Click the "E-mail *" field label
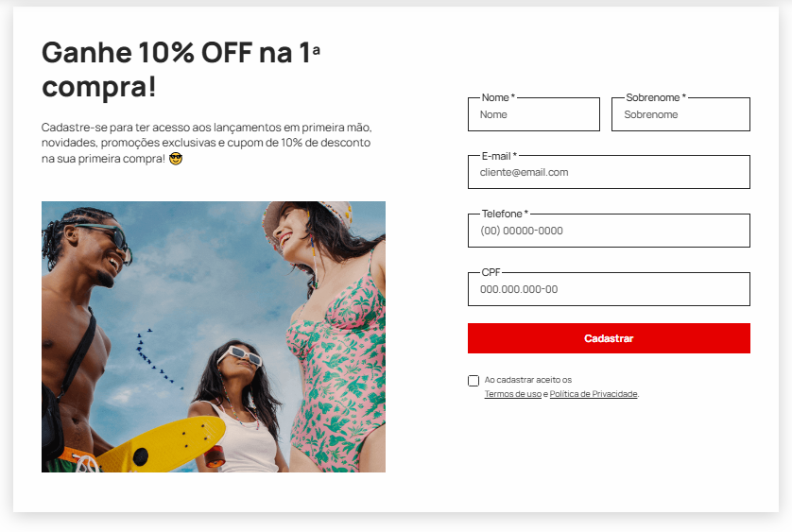This screenshot has width=792, height=532. pos(499,156)
